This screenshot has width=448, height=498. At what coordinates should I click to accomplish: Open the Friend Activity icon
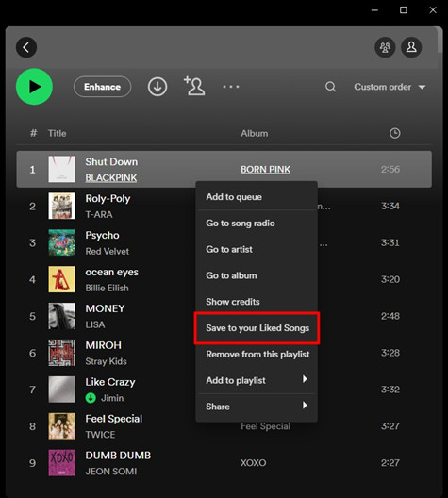click(x=385, y=48)
